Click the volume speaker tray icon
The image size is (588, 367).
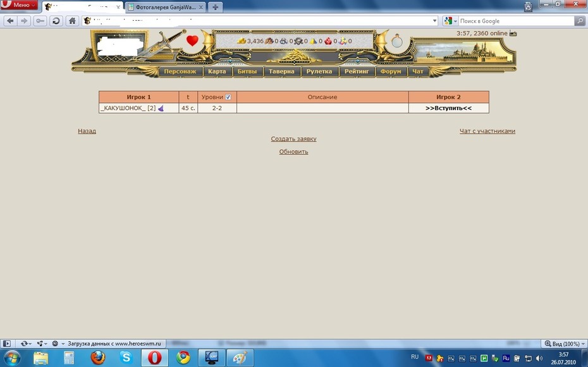539,358
